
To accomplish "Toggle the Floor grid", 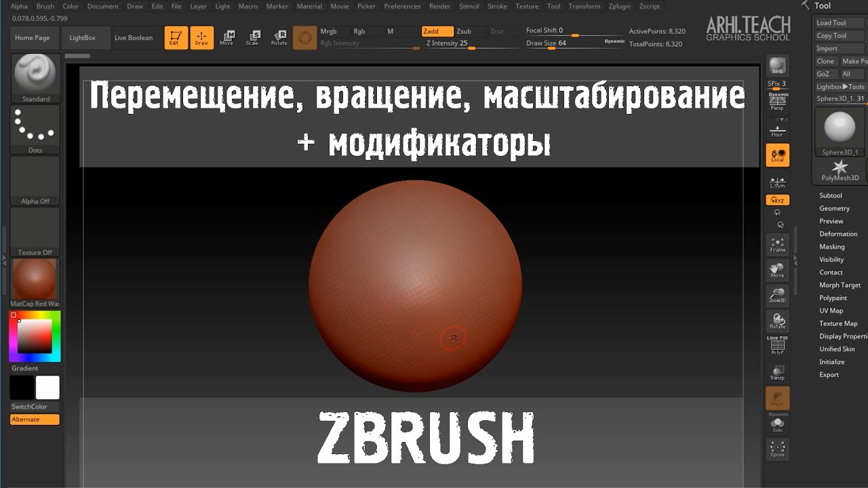I will click(777, 130).
